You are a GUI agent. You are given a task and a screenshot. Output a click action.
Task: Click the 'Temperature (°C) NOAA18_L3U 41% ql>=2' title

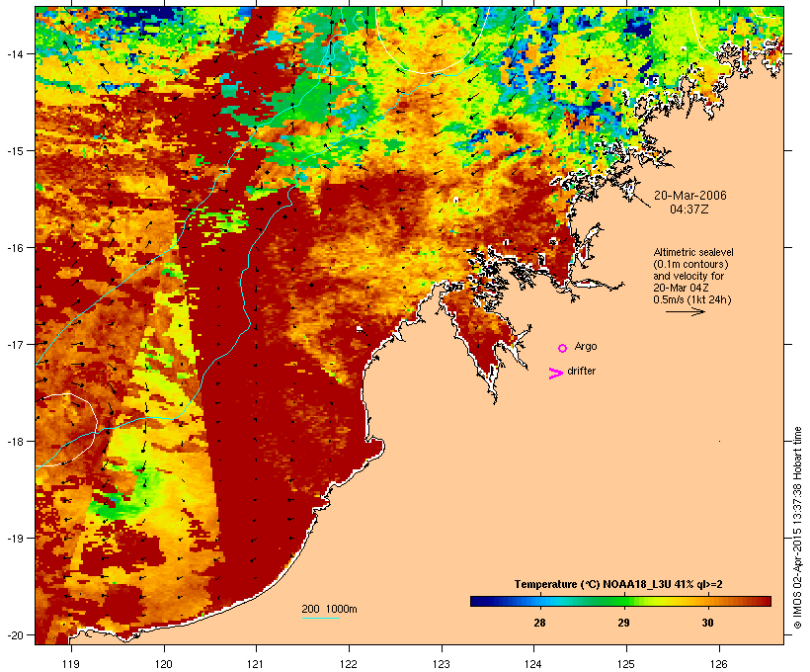pyautogui.click(x=618, y=584)
